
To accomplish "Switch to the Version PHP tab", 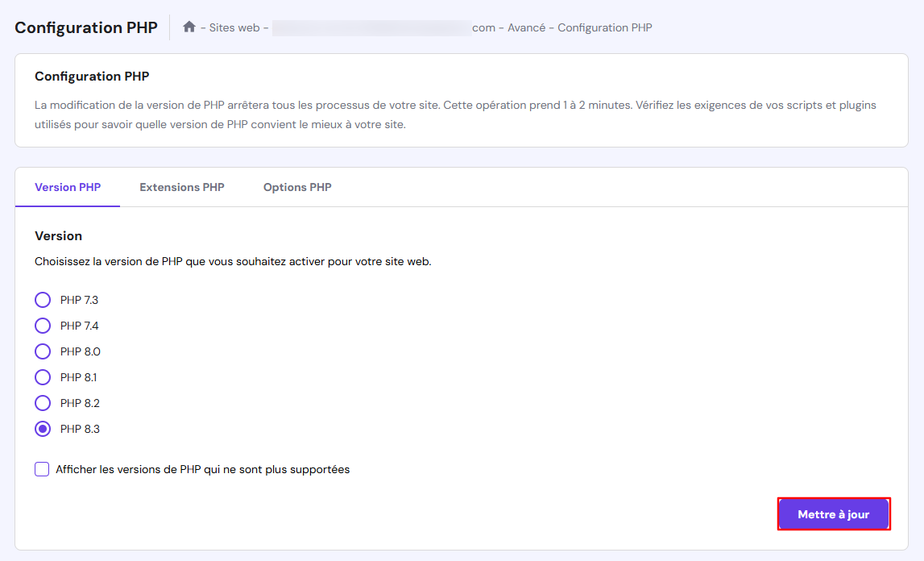I will click(x=67, y=187).
